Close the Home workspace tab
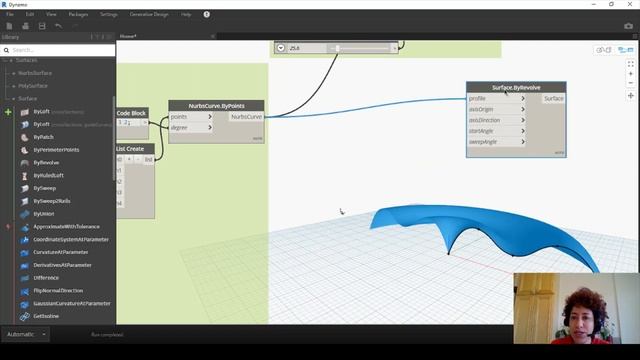The image size is (640, 360). (x=213, y=36)
